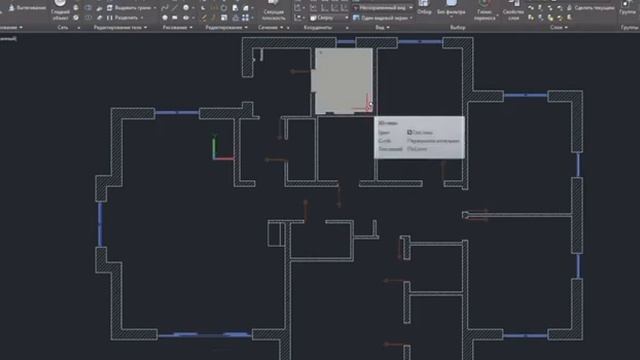
Task: Click the Turn All Layers On icon
Action: [x=531, y=18]
